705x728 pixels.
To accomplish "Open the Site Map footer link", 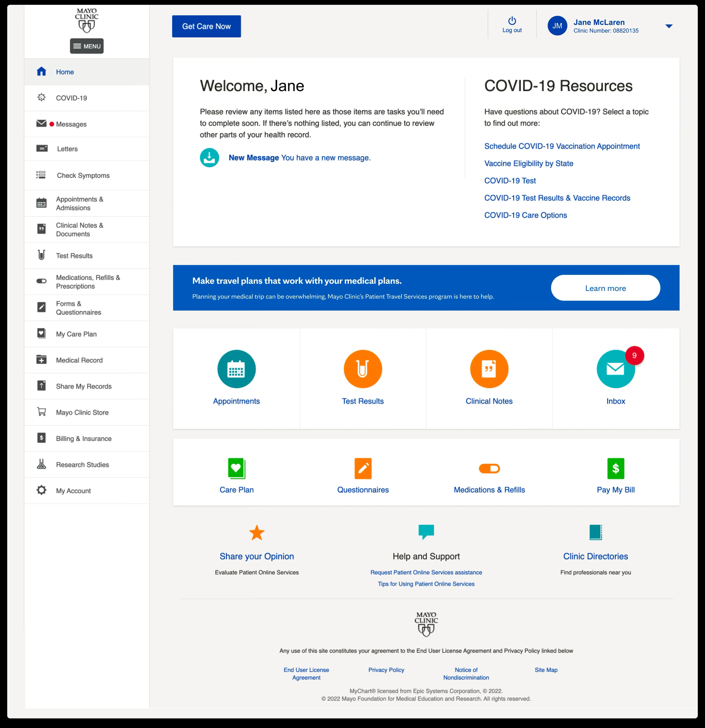I will 546,670.
